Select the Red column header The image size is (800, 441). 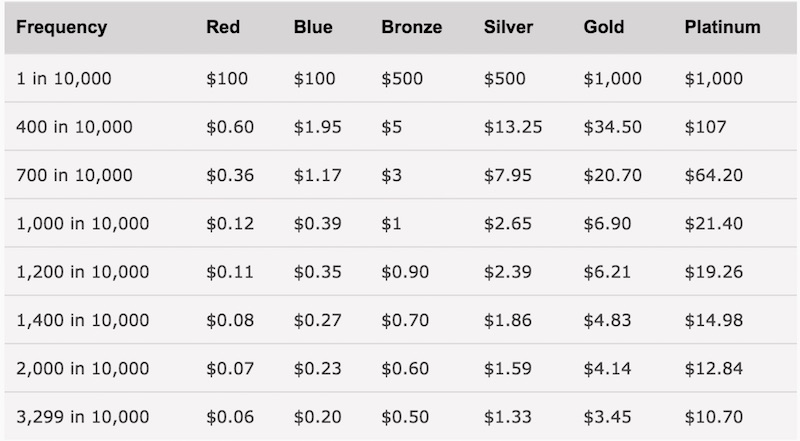tap(223, 28)
